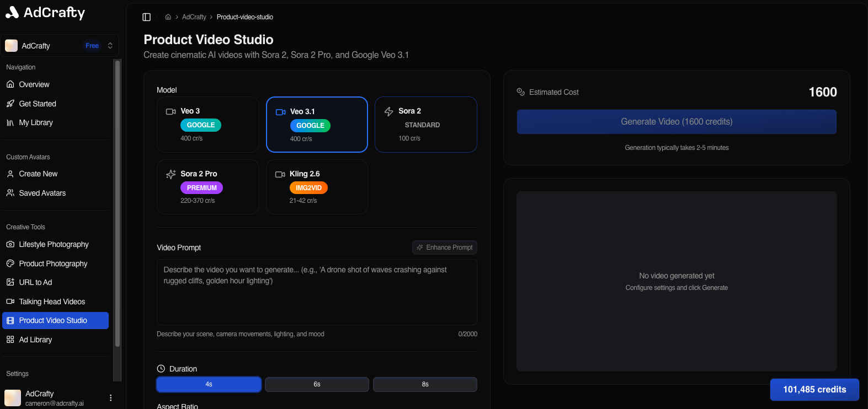Click the '100 cr/s' price text

click(x=409, y=138)
